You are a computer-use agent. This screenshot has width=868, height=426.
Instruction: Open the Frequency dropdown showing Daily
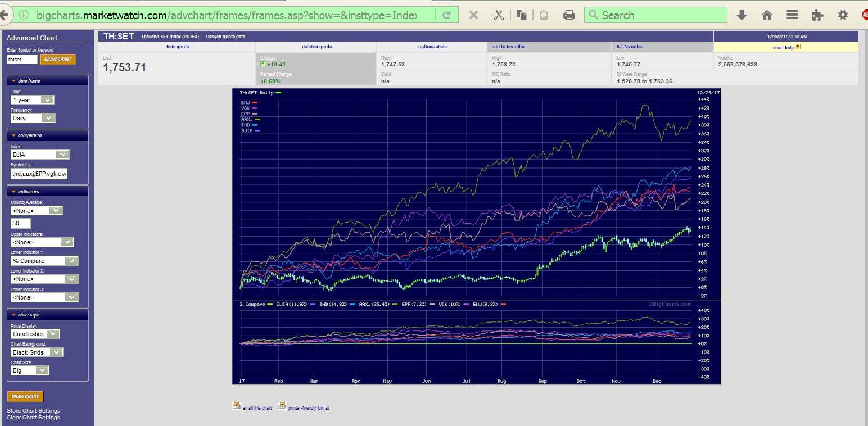pyautogui.click(x=33, y=118)
